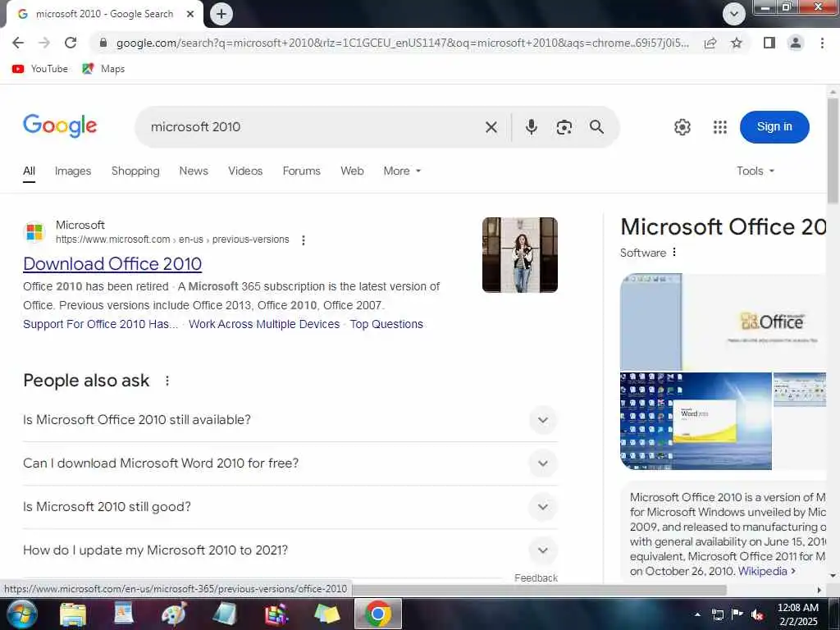The height and width of the screenshot is (630, 840).
Task: Show hidden tray icons arrow
Action: [697, 614]
